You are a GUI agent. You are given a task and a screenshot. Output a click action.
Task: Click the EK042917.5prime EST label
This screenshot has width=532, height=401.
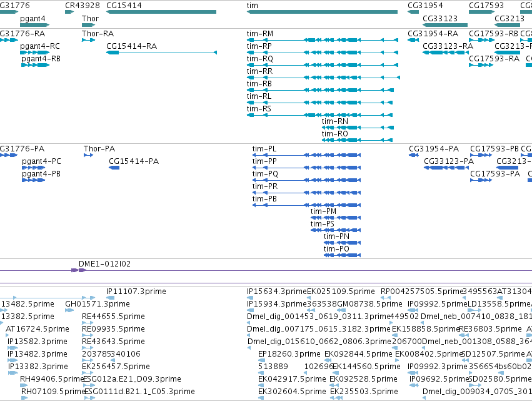(x=292, y=379)
